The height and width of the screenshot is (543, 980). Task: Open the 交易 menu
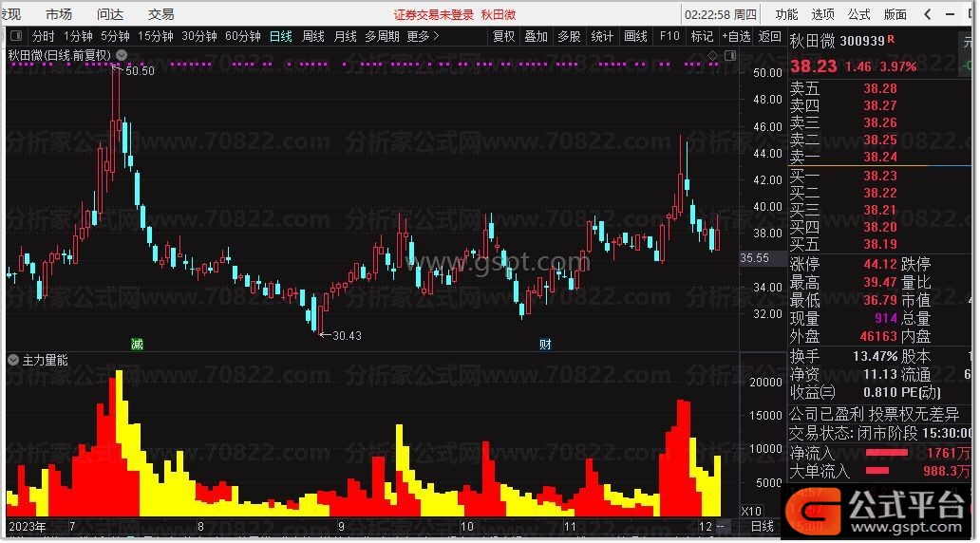click(161, 13)
